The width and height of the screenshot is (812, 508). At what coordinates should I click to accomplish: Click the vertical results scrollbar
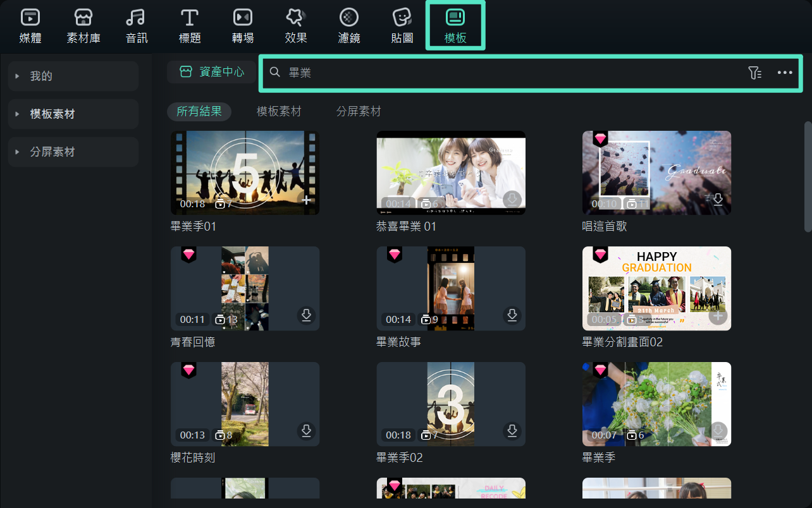coord(808,177)
